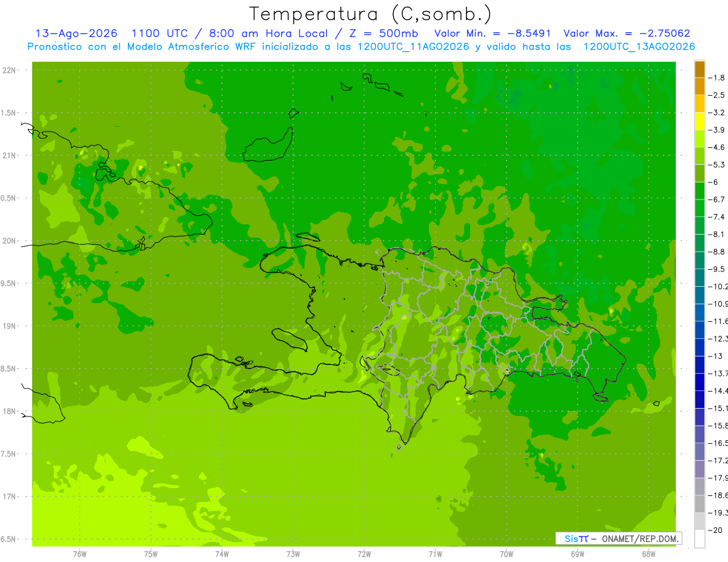
Task: Click the "Valor Max. = -2.75062" text
Action: pos(627,33)
